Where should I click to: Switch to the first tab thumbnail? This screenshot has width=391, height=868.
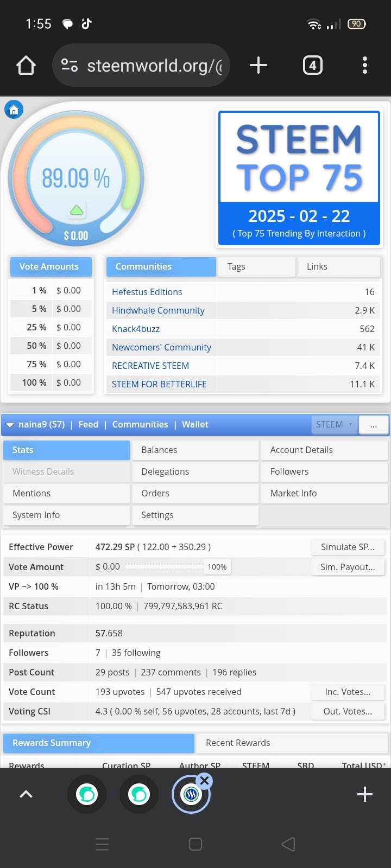pos(87,794)
